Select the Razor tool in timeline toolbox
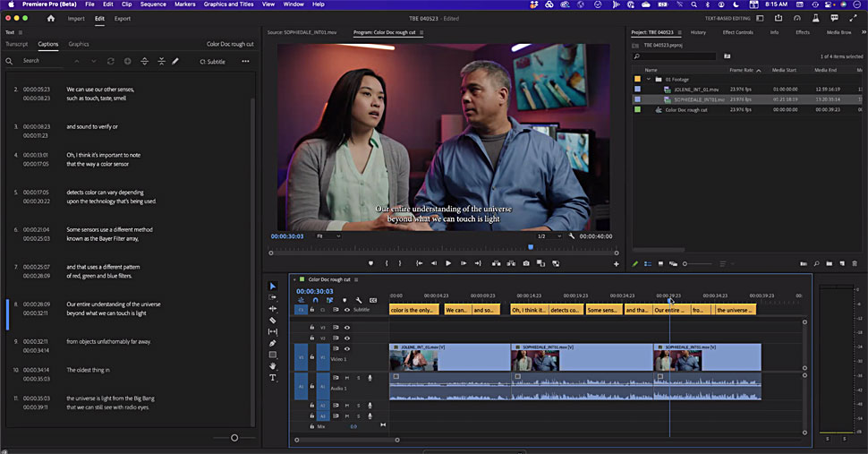 tap(273, 320)
